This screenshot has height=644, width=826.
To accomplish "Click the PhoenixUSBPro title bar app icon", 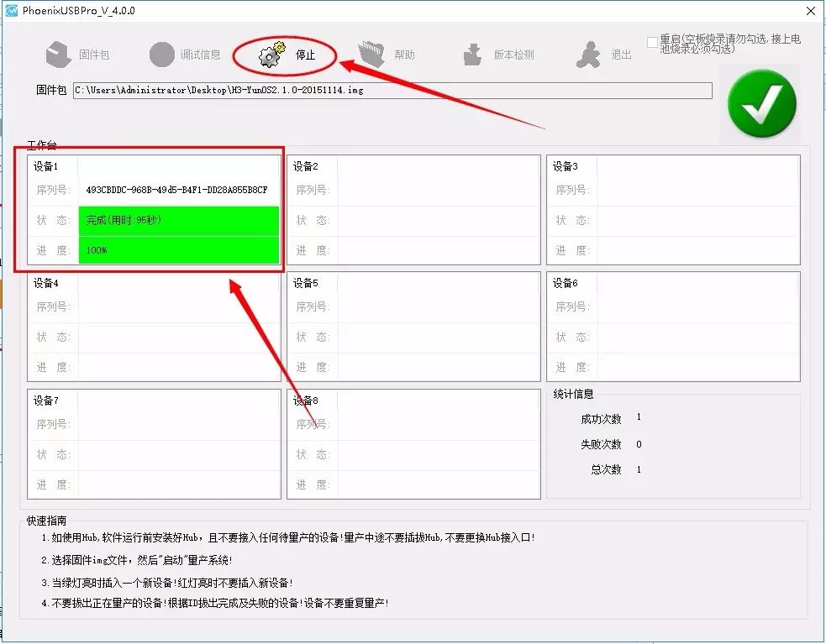I will tap(12, 10).
